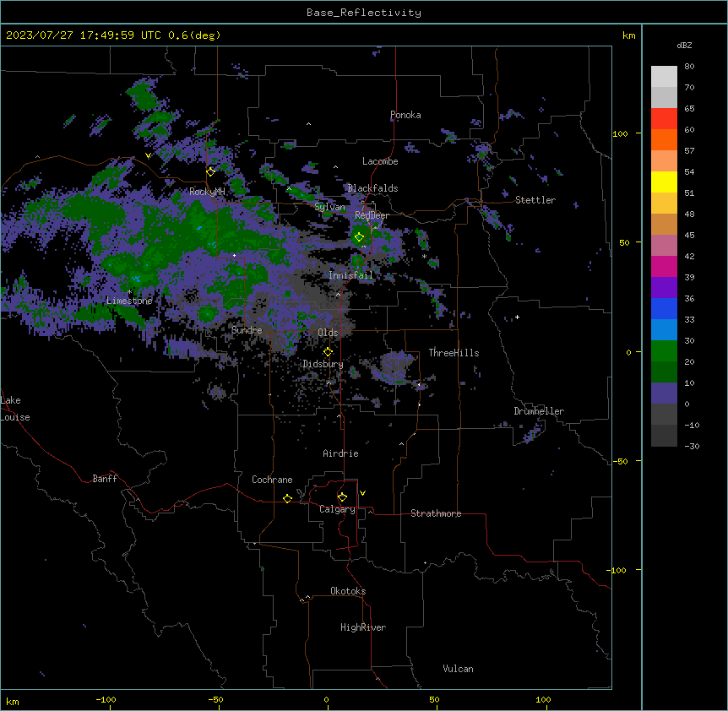
Task: Click the Airdrie city label
Action: click(341, 453)
